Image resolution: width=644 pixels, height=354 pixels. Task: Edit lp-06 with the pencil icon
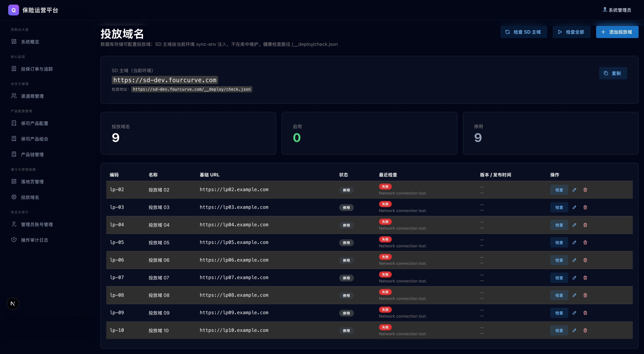(x=574, y=260)
